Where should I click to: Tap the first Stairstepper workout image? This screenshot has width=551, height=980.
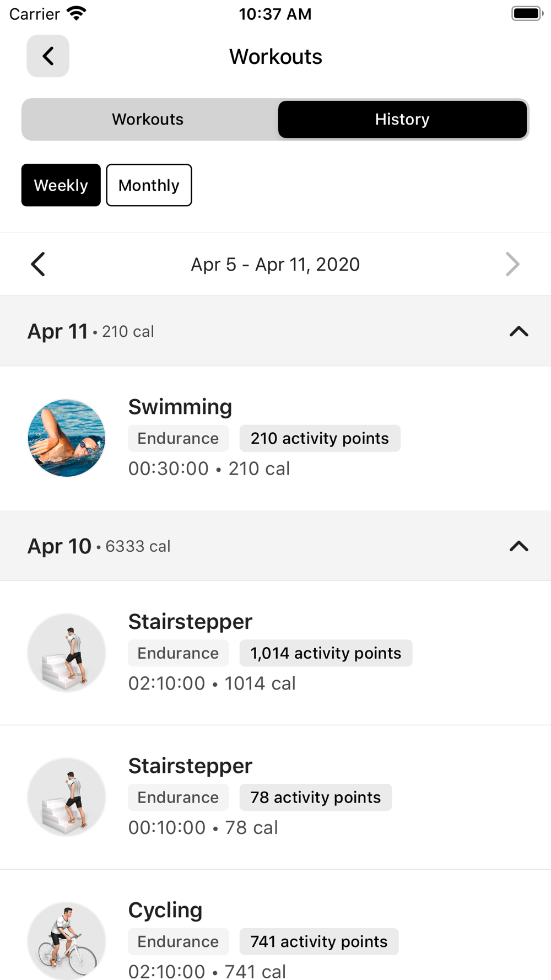click(x=67, y=653)
